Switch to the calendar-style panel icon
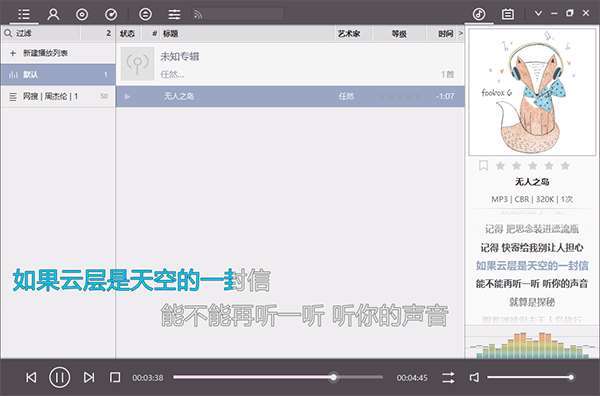This screenshot has height=396, width=600. (x=508, y=14)
